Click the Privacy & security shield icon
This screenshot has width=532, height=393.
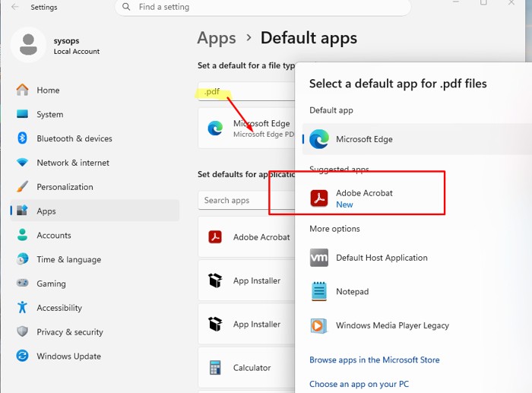(22, 331)
